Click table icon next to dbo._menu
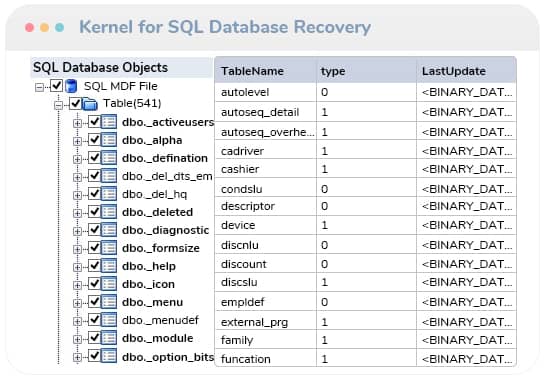 coord(109,302)
